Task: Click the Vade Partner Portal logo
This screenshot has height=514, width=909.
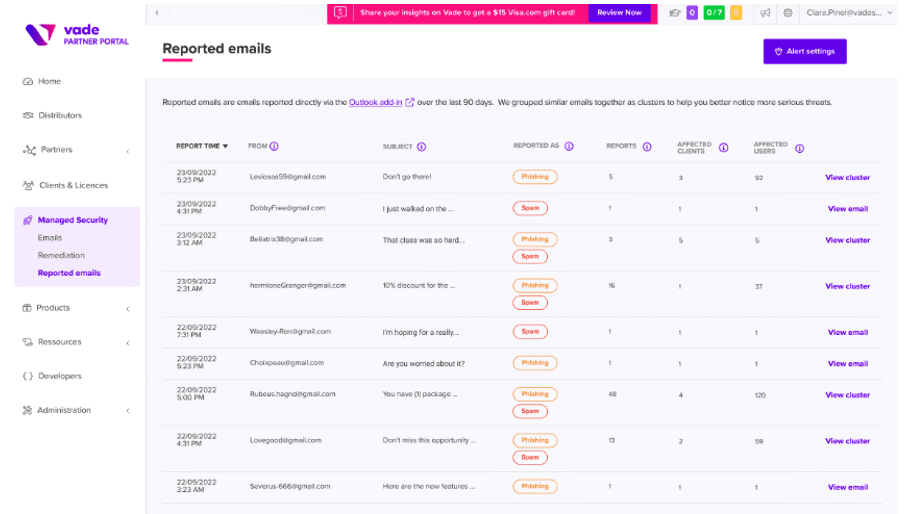Action: (x=77, y=35)
